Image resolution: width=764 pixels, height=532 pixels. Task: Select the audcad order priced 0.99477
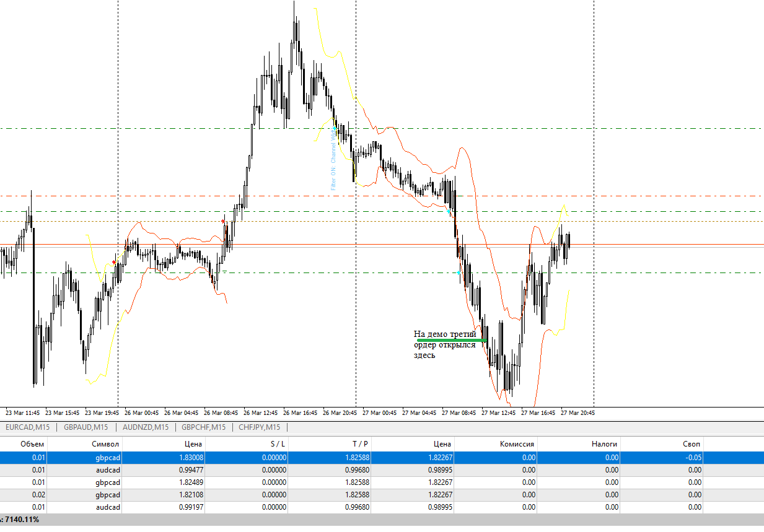[x=382, y=470]
